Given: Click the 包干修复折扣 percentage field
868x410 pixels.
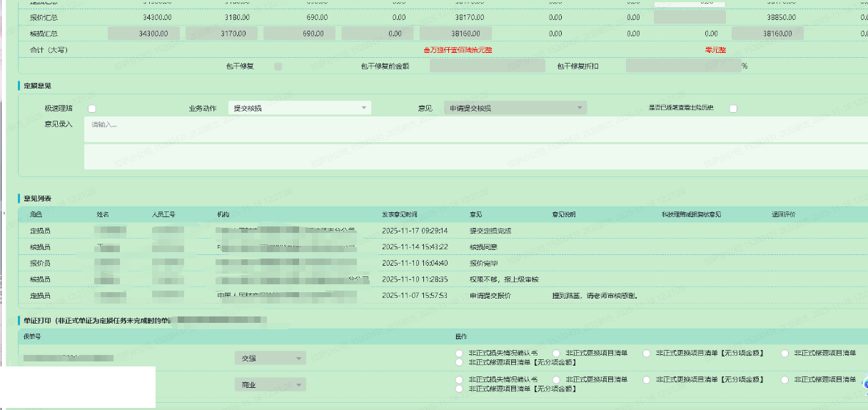Looking at the screenshot, I should point(682,66).
